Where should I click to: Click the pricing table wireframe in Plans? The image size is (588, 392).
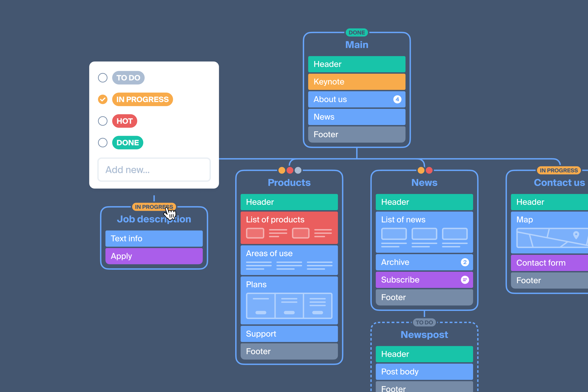[x=289, y=306]
